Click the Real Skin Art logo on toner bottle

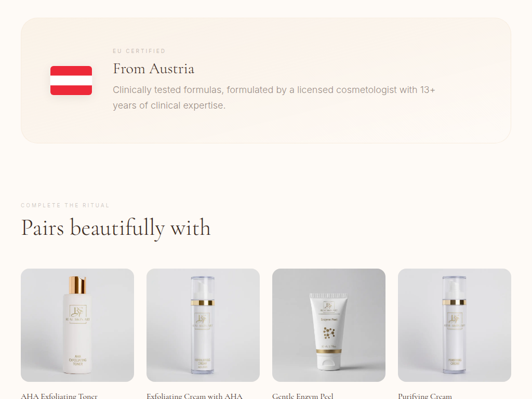coord(78,314)
